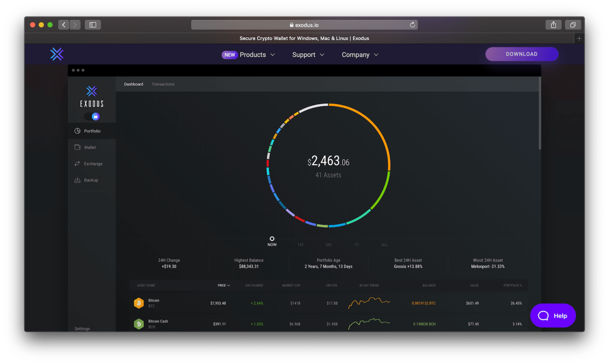This screenshot has width=609, height=364.
Task: Click the Highest Balance $88,343.31 stat
Action: tap(249, 263)
